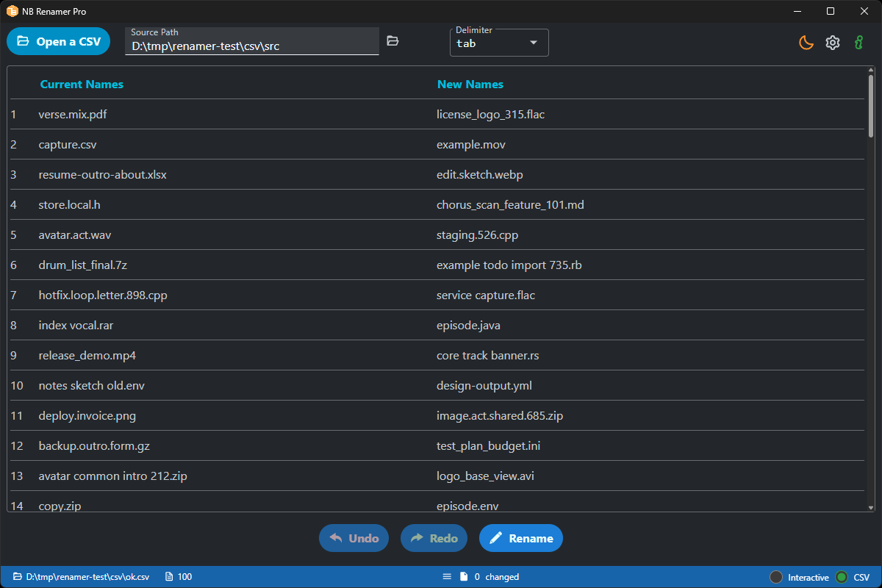Toggle the green CSV status indicator
This screenshot has height=588, width=882.
click(x=840, y=577)
